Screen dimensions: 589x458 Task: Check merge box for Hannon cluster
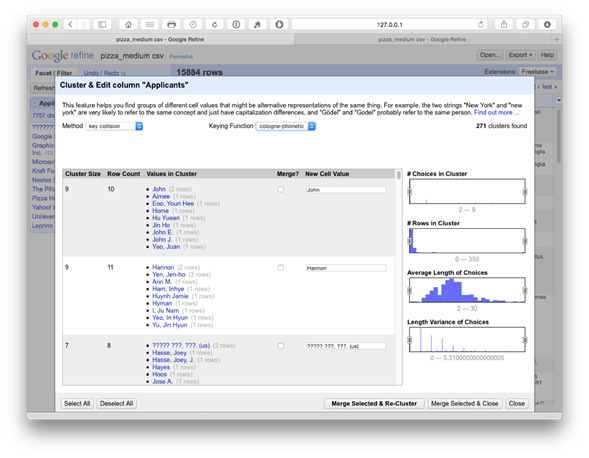click(x=281, y=268)
